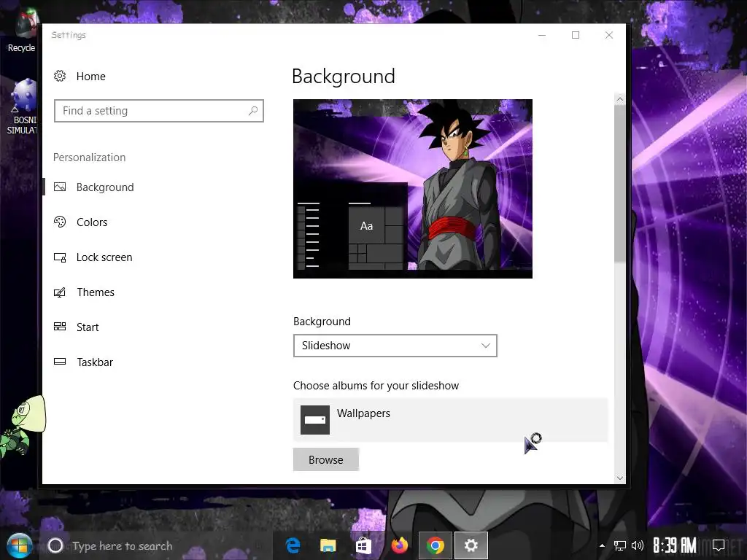The height and width of the screenshot is (560, 747).
Task: Click the scrollbar down arrow in Settings
Action: coord(620,478)
